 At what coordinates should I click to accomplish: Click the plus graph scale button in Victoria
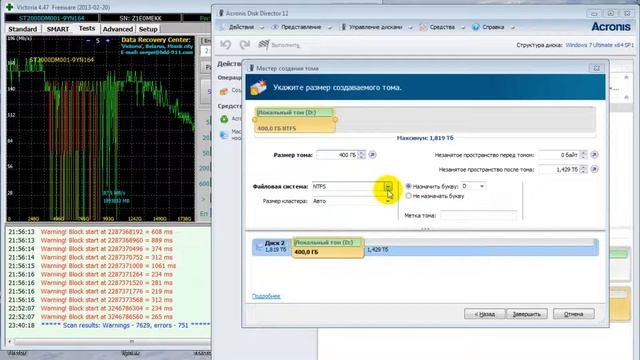108,40
